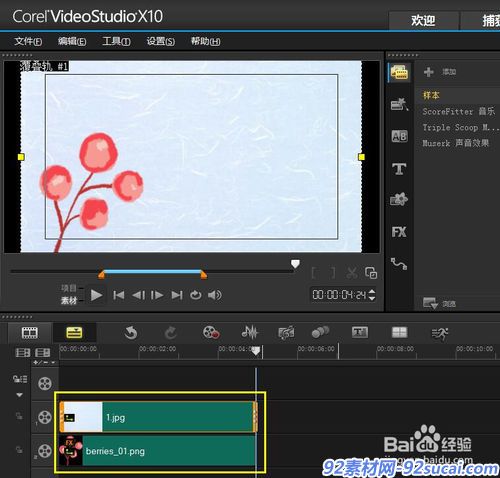Open the 工具 (Tools) menu
Viewport: 500px width, 478px height.
click(116, 41)
